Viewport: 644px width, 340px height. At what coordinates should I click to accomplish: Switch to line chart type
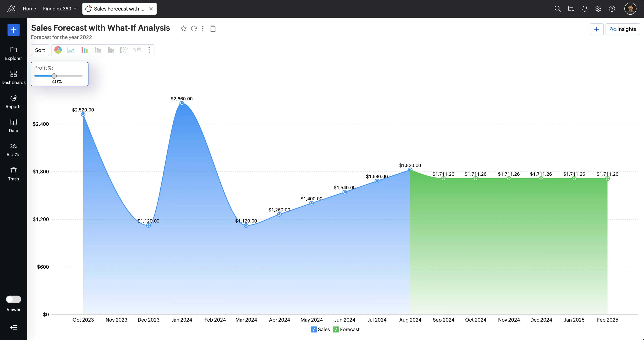pyautogui.click(x=71, y=50)
